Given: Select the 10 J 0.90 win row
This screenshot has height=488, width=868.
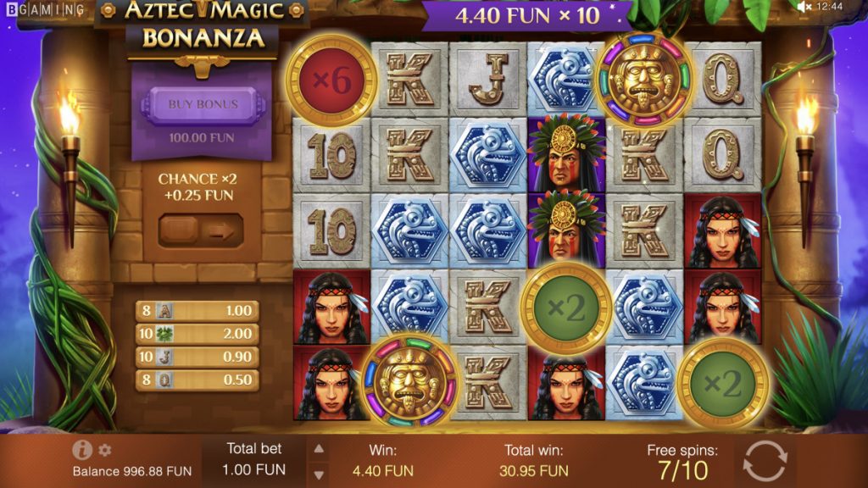Looking at the screenshot, I should [197, 357].
